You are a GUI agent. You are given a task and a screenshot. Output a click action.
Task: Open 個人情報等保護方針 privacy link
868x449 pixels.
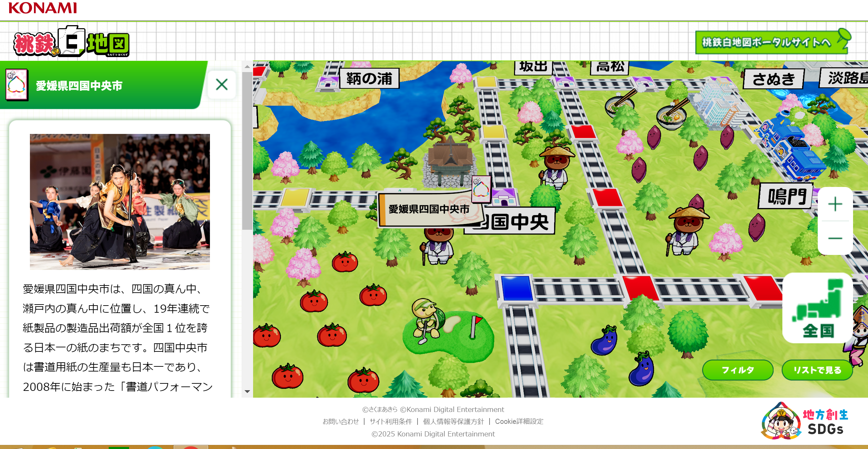click(x=453, y=421)
